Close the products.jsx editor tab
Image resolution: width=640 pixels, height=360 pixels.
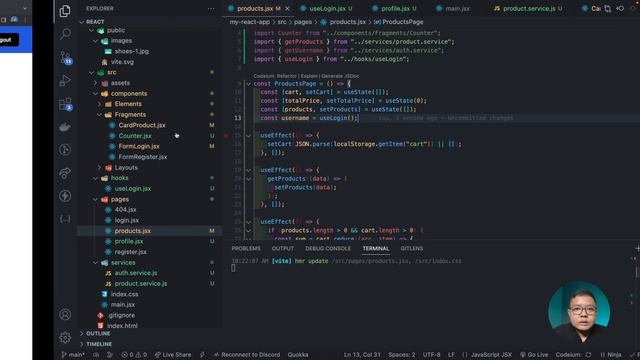[x=287, y=9]
